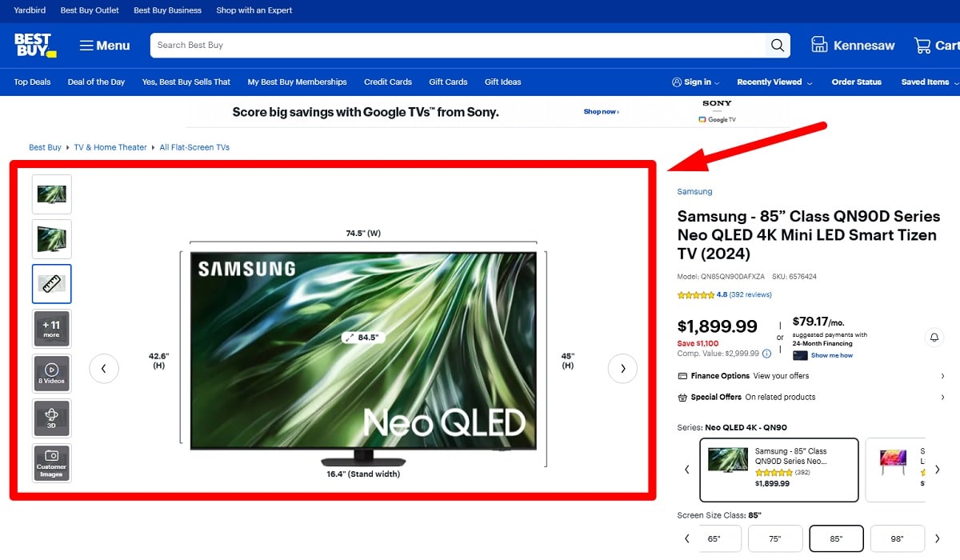
Task: Select the 75-inch screen size
Action: 774,538
